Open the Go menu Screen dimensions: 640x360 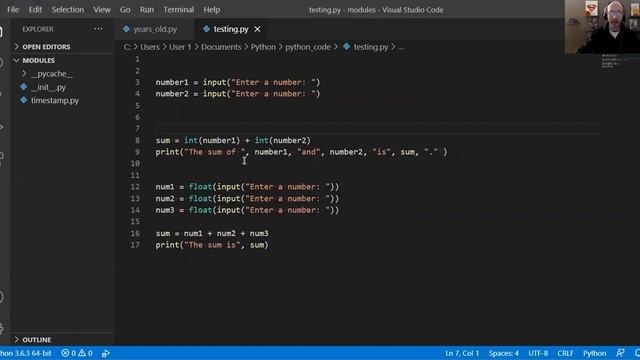tap(125, 9)
